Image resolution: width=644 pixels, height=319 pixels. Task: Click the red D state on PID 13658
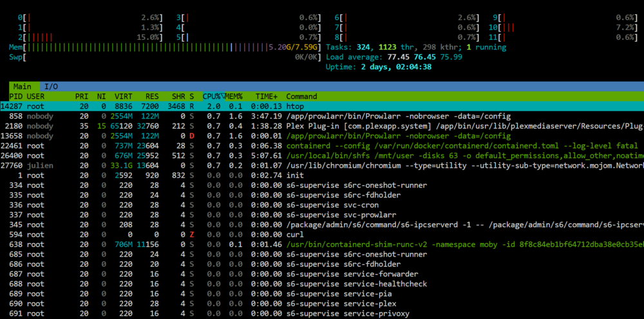[192, 136]
